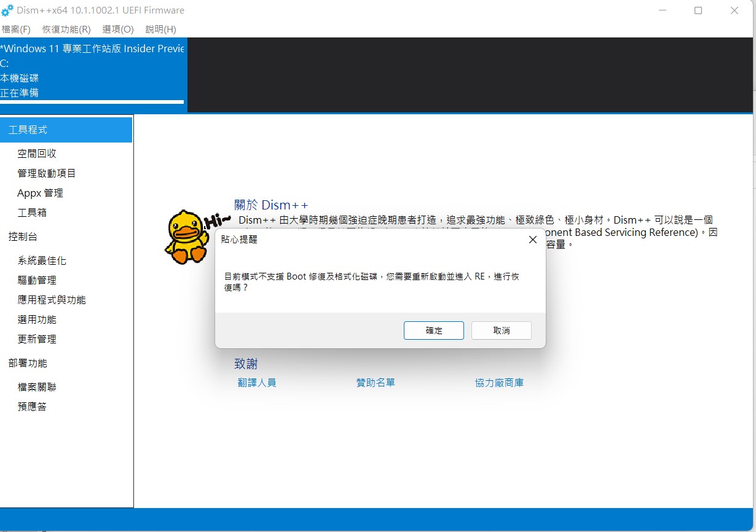
Task: Cancel the dialog using 取消
Action: [x=502, y=330]
